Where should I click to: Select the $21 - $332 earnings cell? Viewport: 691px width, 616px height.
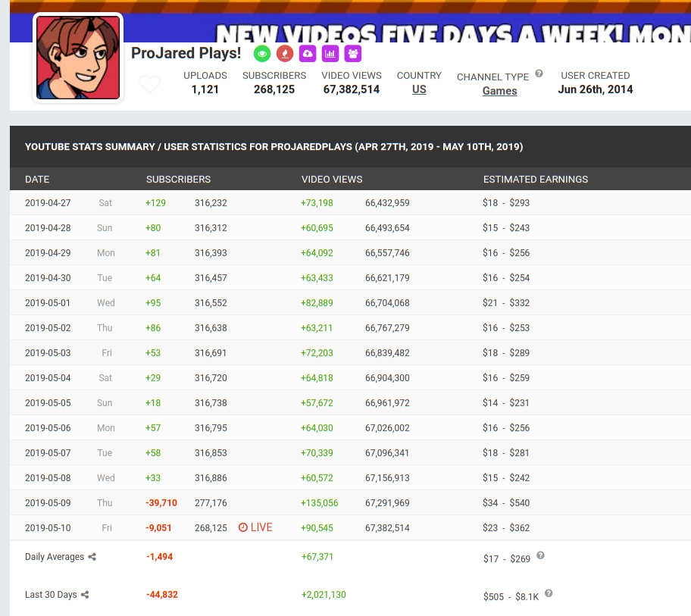click(x=506, y=303)
